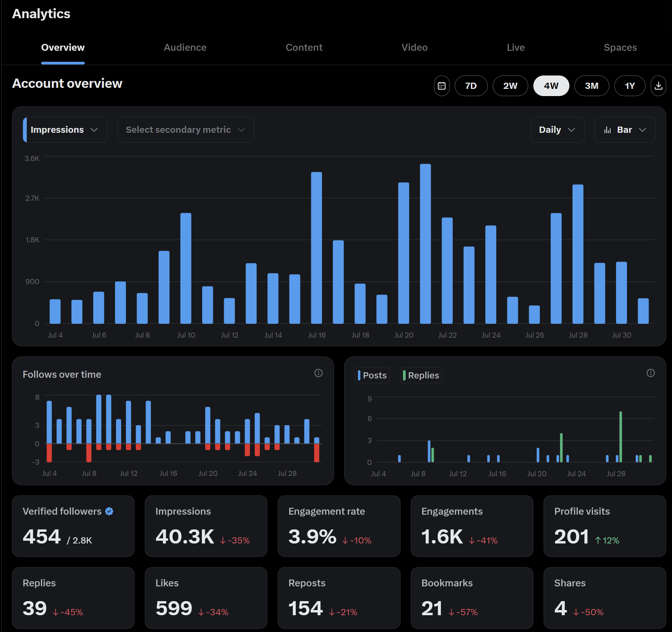This screenshot has width=672, height=632.
Task: Click the tallest impressions bar at Jul 21
Action: pos(425,244)
